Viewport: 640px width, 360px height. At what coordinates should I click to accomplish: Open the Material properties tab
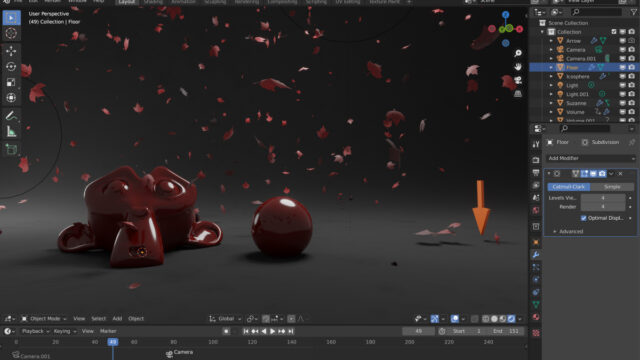pos(536,317)
